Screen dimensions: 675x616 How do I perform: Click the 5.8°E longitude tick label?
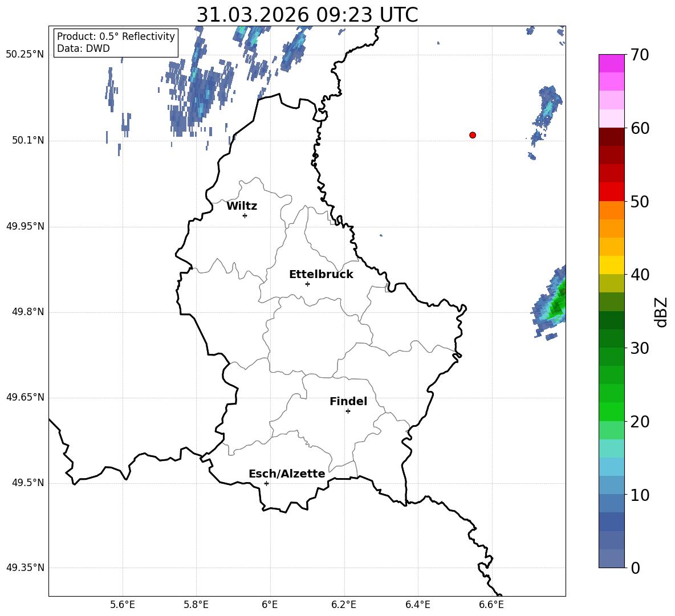[x=196, y=605]
